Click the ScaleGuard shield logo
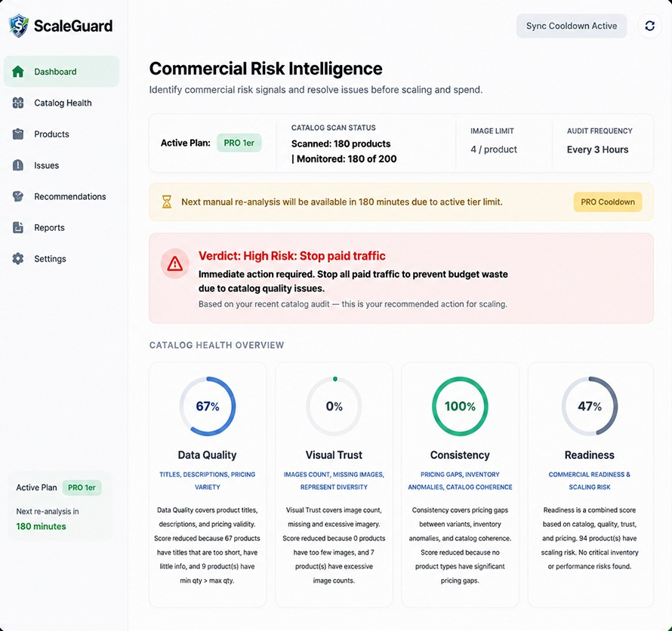The height and width of the screenshot is (631, 672). pos(18,26)
